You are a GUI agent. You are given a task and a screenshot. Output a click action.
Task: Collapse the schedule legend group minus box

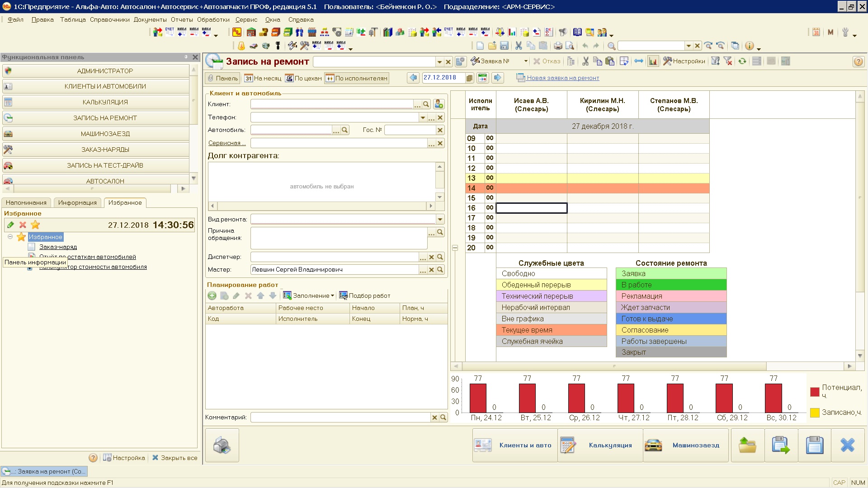coord(455,248)
